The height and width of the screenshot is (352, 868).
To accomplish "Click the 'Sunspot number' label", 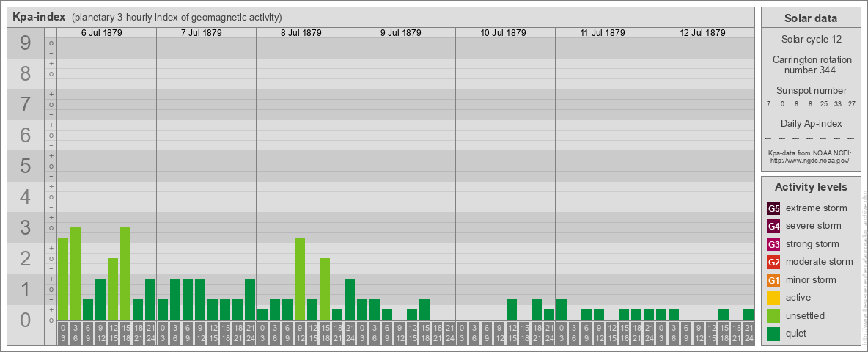I will pos(811,91).
